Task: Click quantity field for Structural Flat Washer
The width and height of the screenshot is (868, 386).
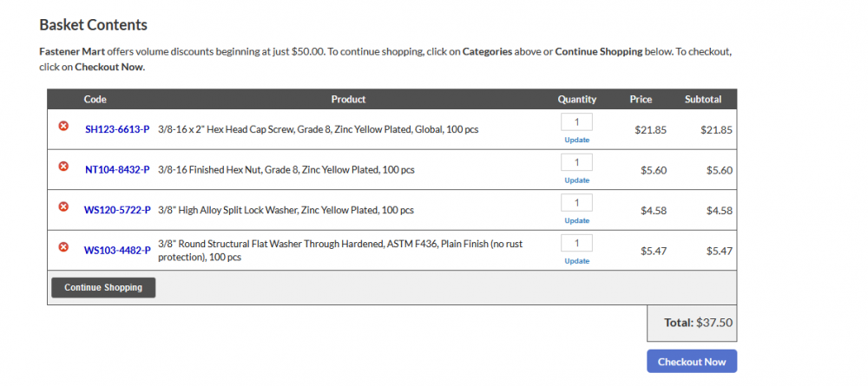Action: pos(576,243)
